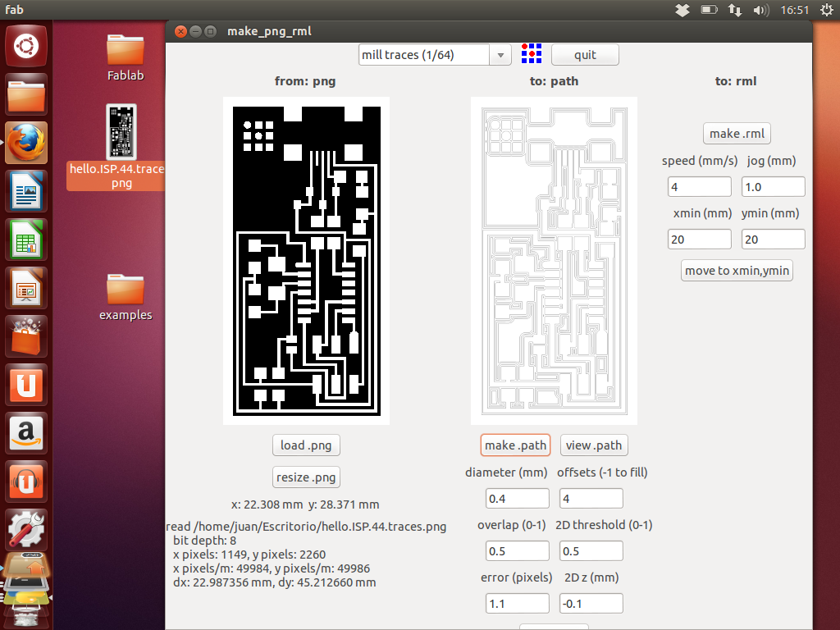Click the 'read /home/juan/Escritorio/hello.ISP.44.traces.png' line

(x=306, y=527)
